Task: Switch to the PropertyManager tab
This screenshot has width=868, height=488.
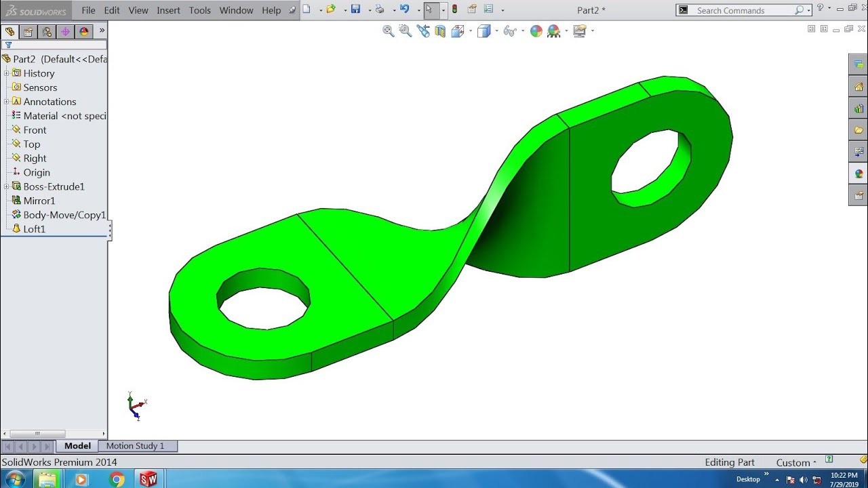Action: pyautogui.click(x=28, y=32)
